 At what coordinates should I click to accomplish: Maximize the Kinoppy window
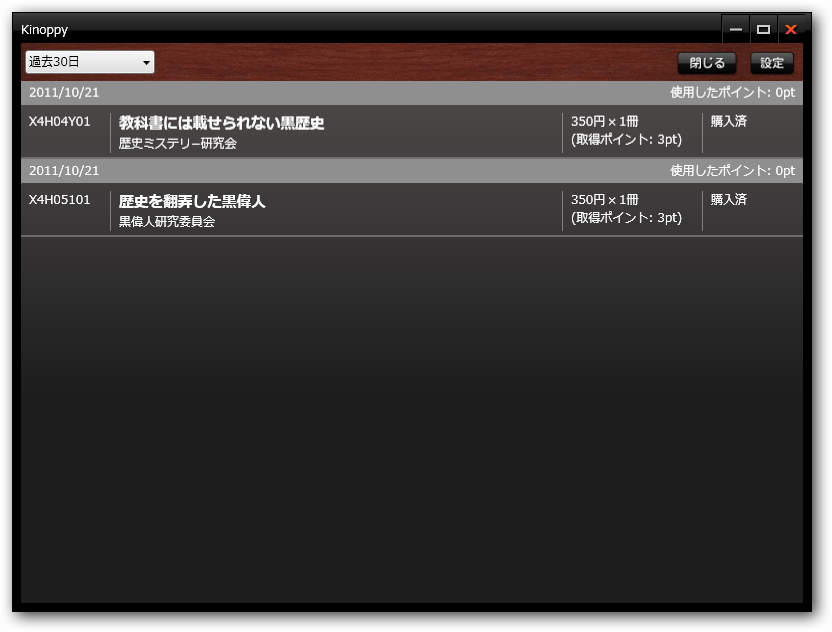764,29
